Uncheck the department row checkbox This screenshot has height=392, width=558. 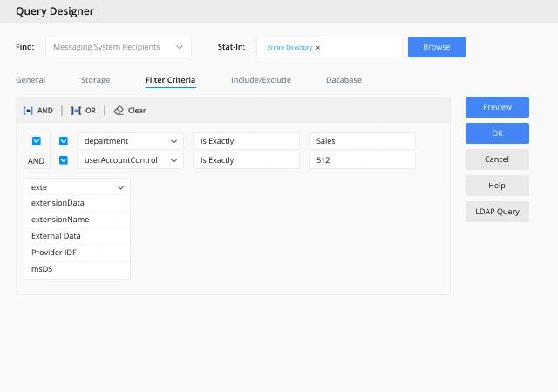64,141
